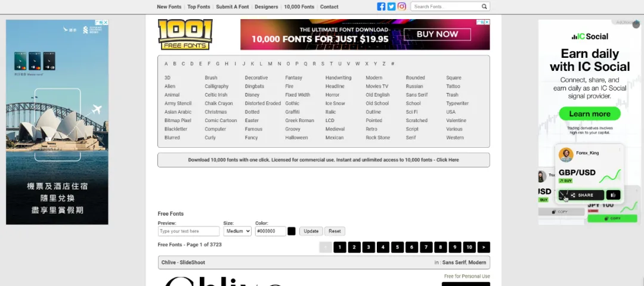Open the Size dropdown set to Medium
Screen dimensions: 644x286
click(x=237, y=231)
